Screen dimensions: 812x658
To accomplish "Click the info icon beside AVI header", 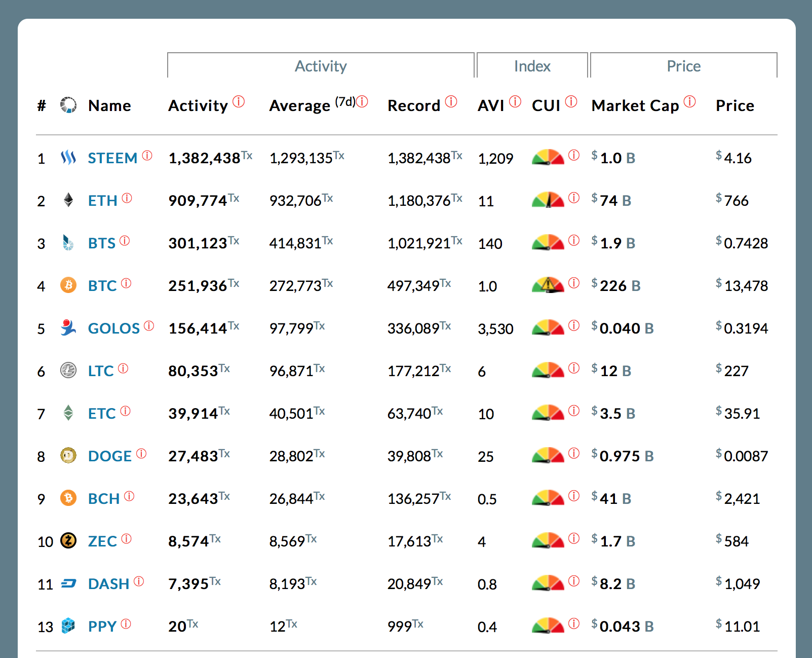I will click(515, 102).
